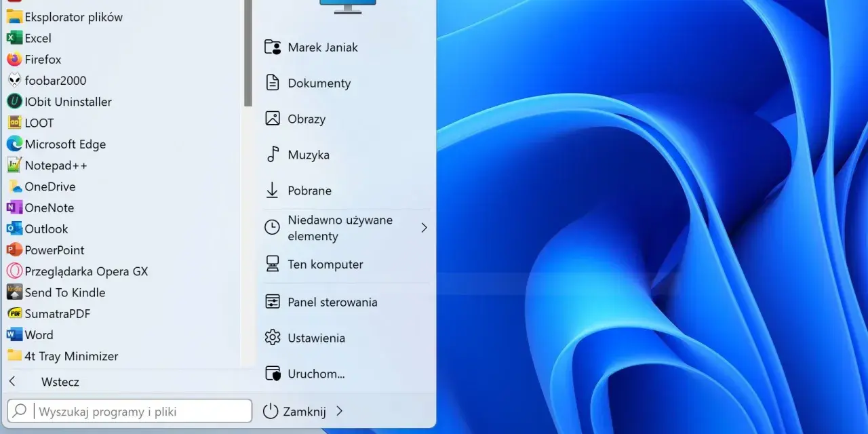Select the Dokumenty menu entry
This screenshot has height=434, width=868.
(x=347, y=83)
